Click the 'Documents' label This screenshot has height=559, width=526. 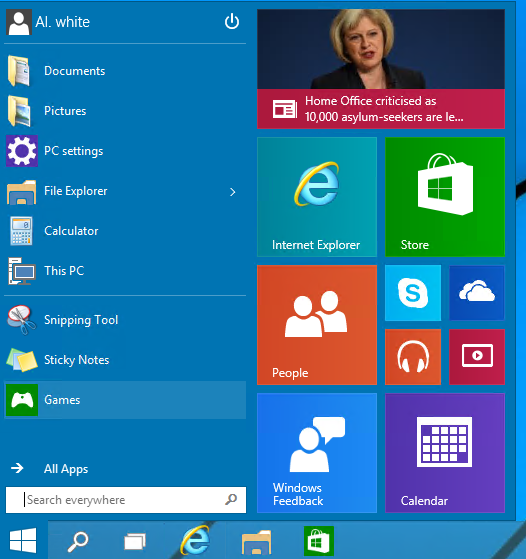pyautogui.click(x=75, y=71)
